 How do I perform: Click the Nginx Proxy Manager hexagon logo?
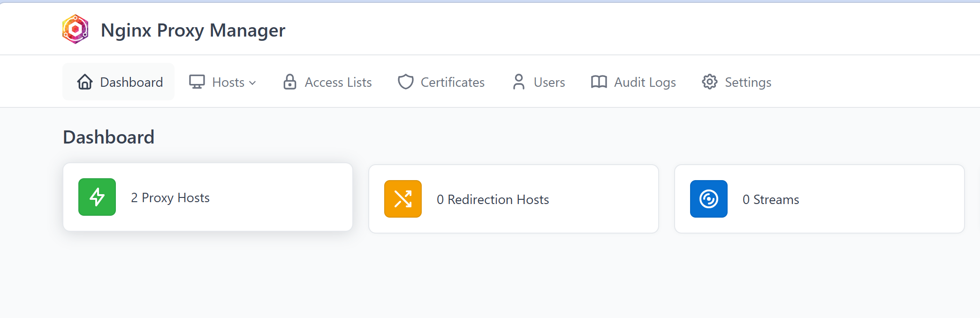pos(75,29)
